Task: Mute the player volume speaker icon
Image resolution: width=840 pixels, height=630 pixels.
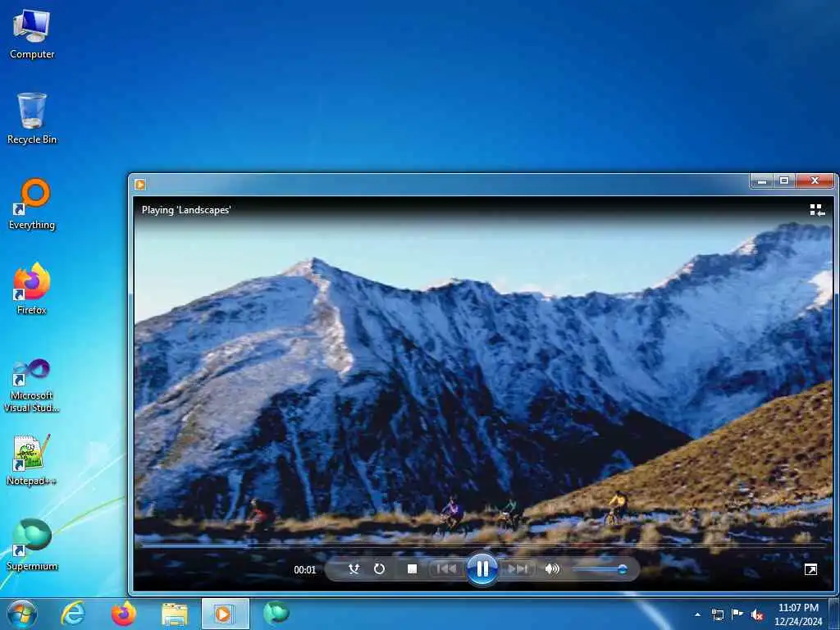Action: pyautogui.click(x=552, y=569)
